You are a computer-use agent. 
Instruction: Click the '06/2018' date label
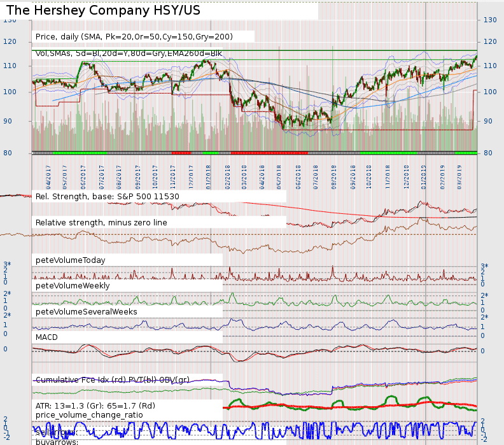[x=298, y=177]
